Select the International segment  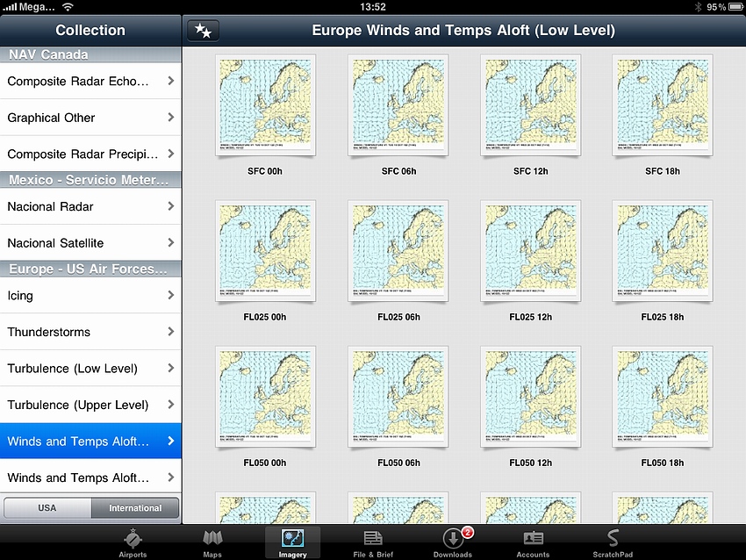coord(135,508)
